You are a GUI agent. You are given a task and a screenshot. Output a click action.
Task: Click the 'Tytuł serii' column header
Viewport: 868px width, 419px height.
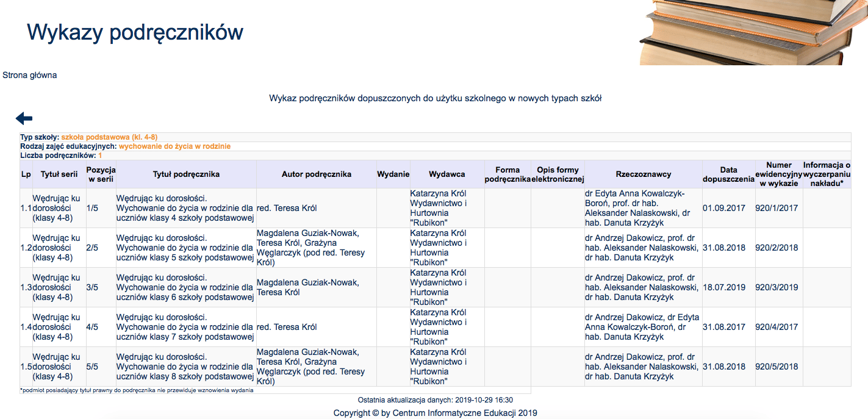(59, 174)
